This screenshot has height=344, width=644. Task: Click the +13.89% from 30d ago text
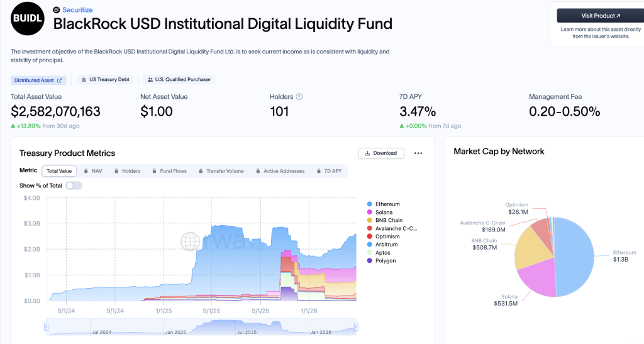click(x=45, y=126)
